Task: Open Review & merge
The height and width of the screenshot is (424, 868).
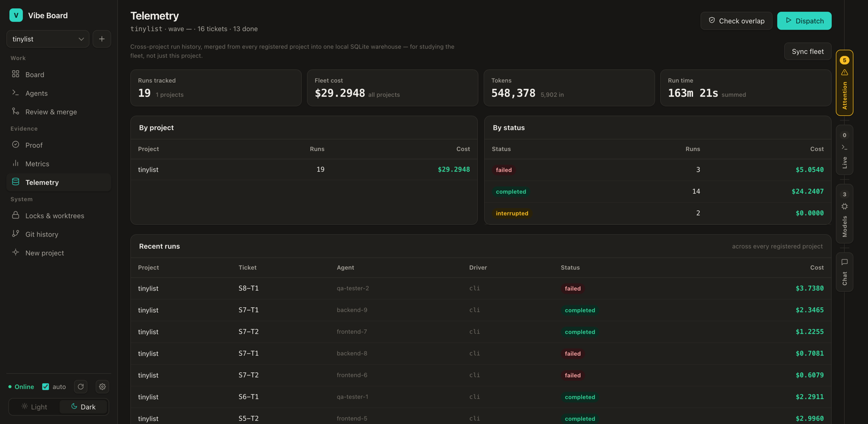Action: coord(59,112)
